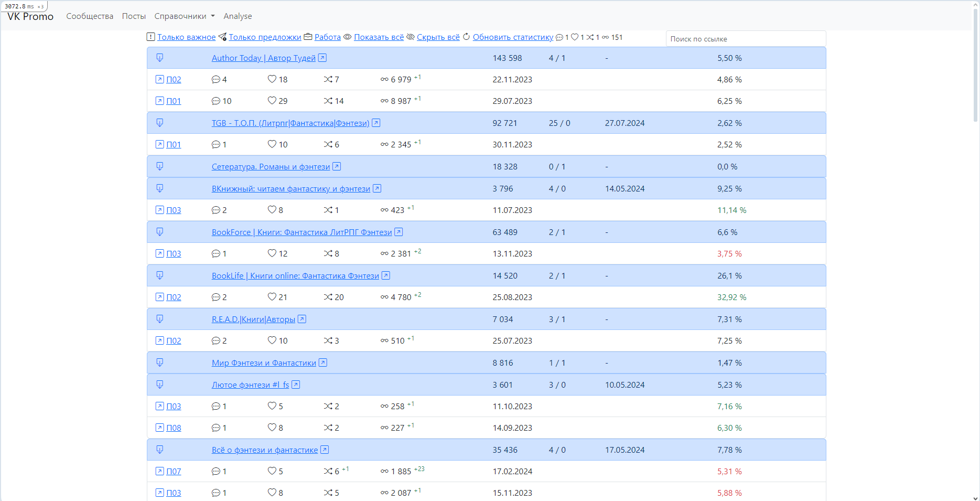Viewport: 980px width, 501px height.
Task: Click the pin icon in BookForce row
Action: tap(160, 232)
